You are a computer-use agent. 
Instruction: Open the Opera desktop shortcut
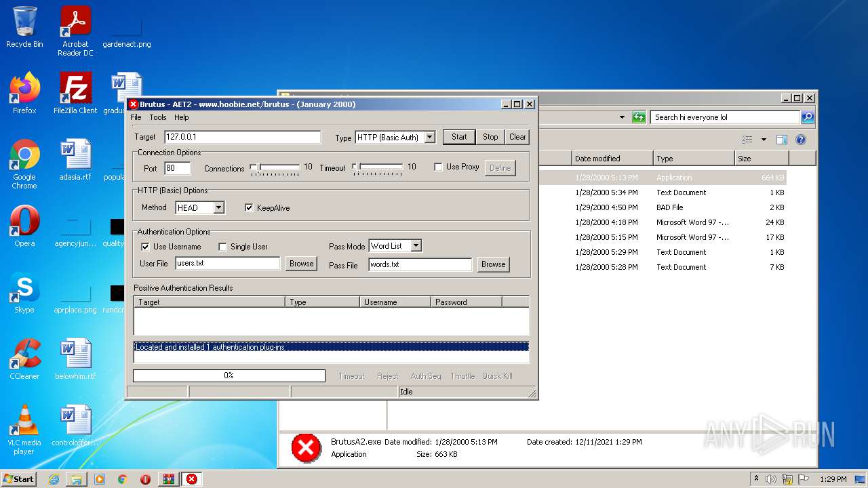tap(24, 226)
